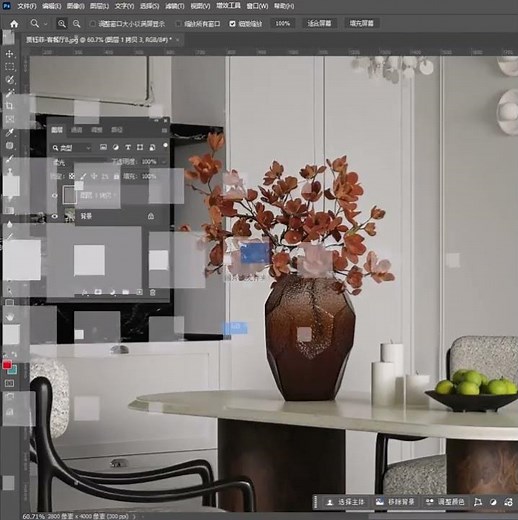Select the Blur tool
The height and width of the screenshot is (520, 518).
coord(10,224)
